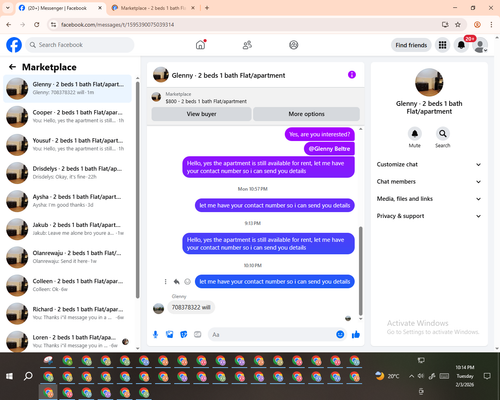Open Windows taskbar search
This screenshot has height=400, width=500.
(28, 376)
